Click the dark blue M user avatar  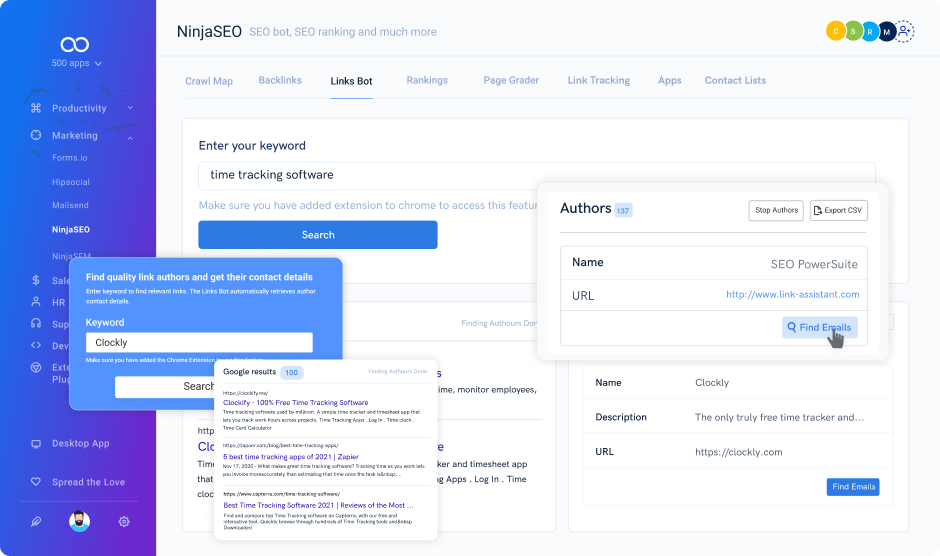pos(886,32)
